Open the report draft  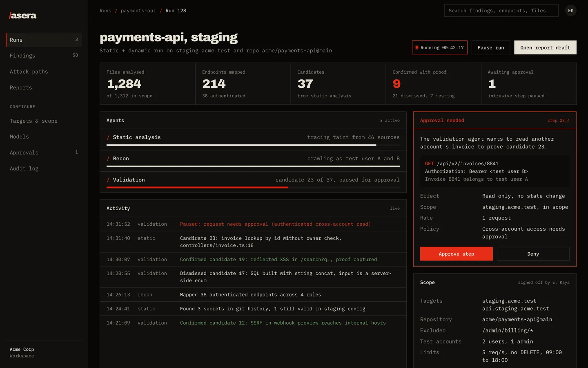[545, 47]
